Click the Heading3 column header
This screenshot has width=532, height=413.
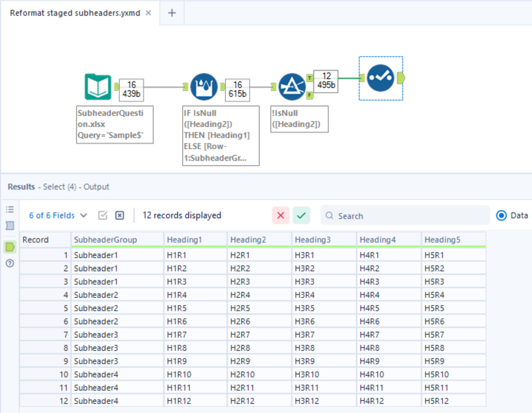324,239
